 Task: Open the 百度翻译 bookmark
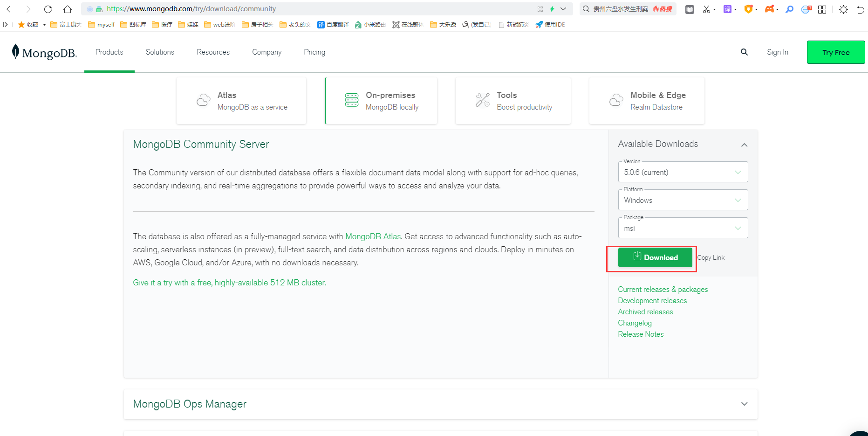point(333,25)
